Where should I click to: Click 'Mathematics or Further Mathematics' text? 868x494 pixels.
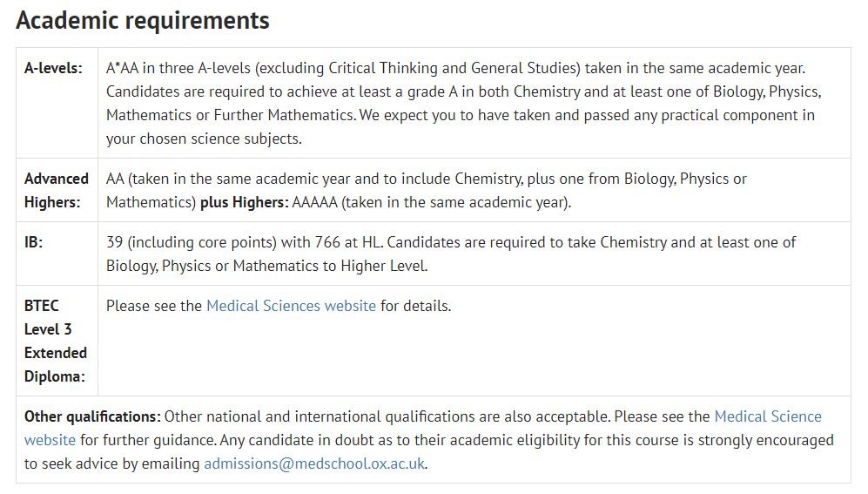(231, 115)
